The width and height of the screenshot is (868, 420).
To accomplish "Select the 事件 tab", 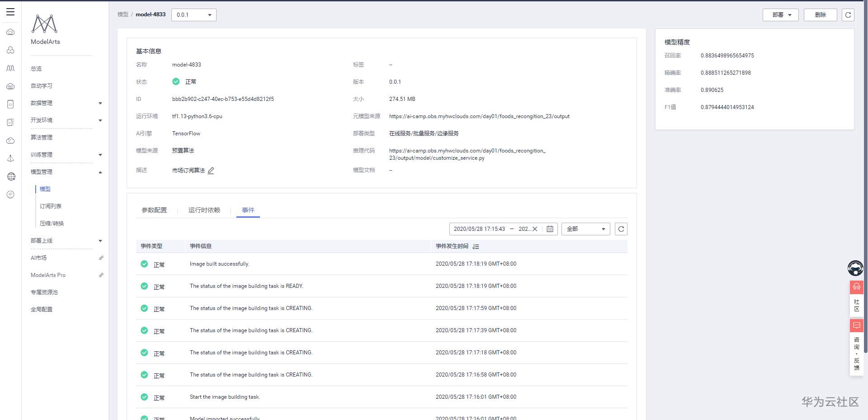I will (x=248, y=210).
